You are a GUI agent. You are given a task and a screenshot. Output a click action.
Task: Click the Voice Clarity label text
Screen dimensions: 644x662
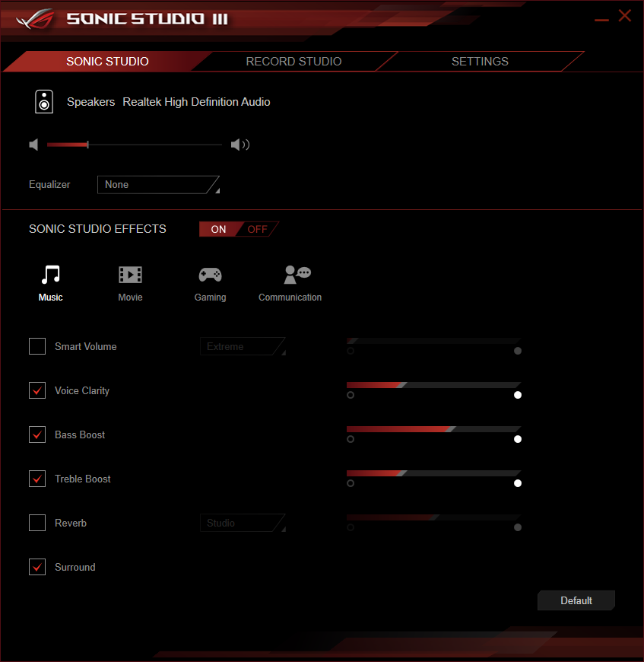pos(82,390)
